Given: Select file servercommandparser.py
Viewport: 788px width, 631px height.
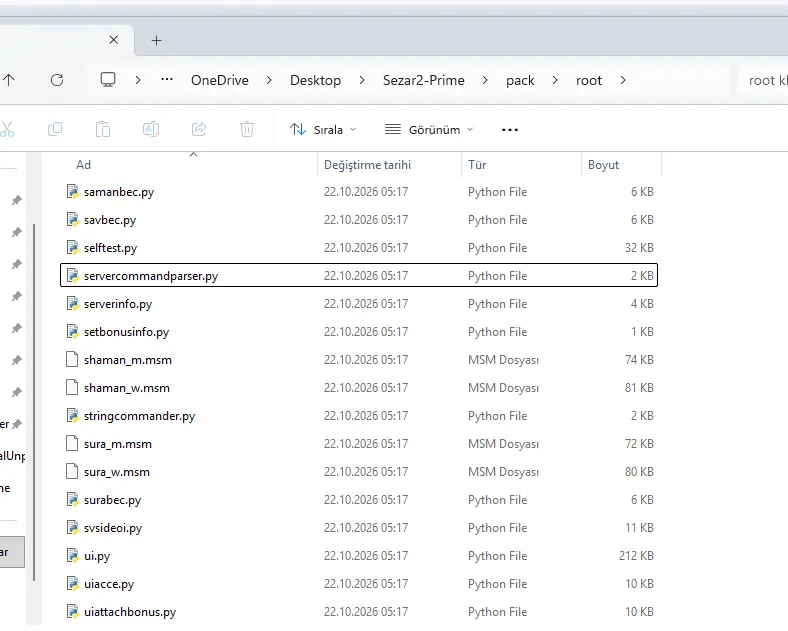Looking at the screenshot, I should [x=359, y=275].
